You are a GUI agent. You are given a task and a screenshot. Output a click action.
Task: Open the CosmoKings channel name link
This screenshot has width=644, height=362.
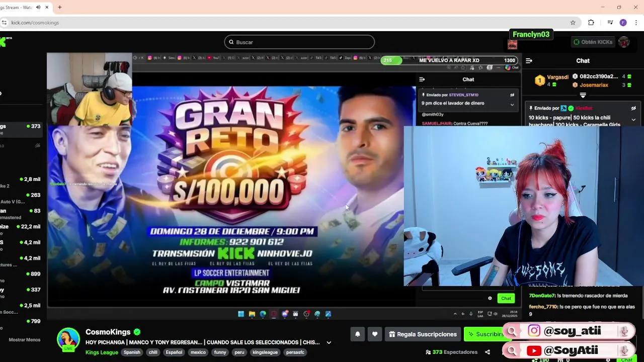(x=108, y=332)
